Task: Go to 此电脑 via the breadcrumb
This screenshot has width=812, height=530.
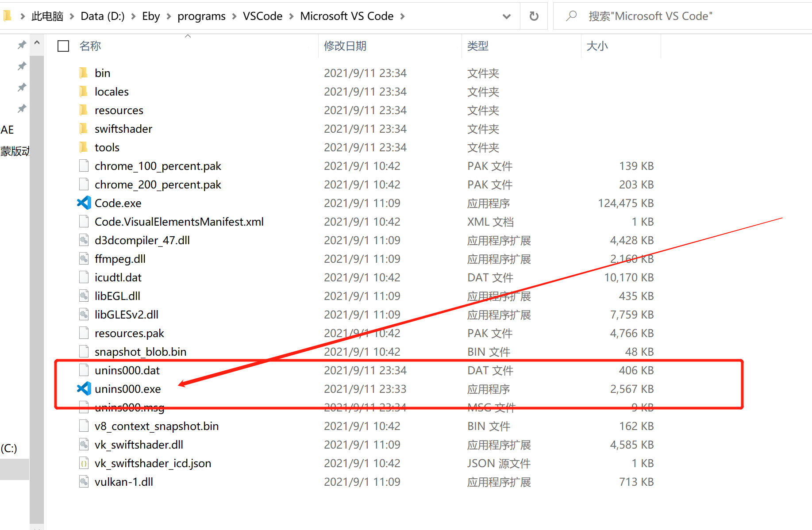Action: 47,15
